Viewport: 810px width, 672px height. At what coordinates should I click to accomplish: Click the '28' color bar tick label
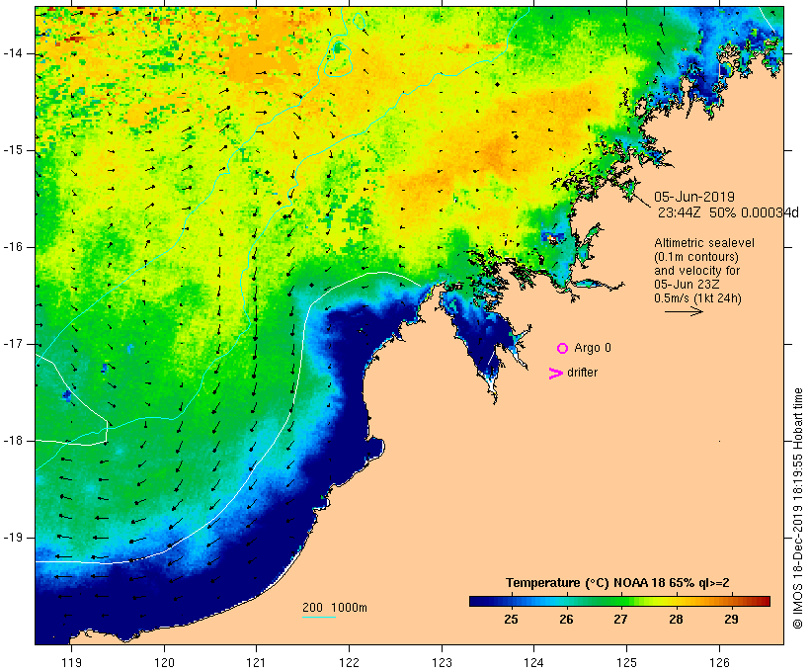[676, 620]
